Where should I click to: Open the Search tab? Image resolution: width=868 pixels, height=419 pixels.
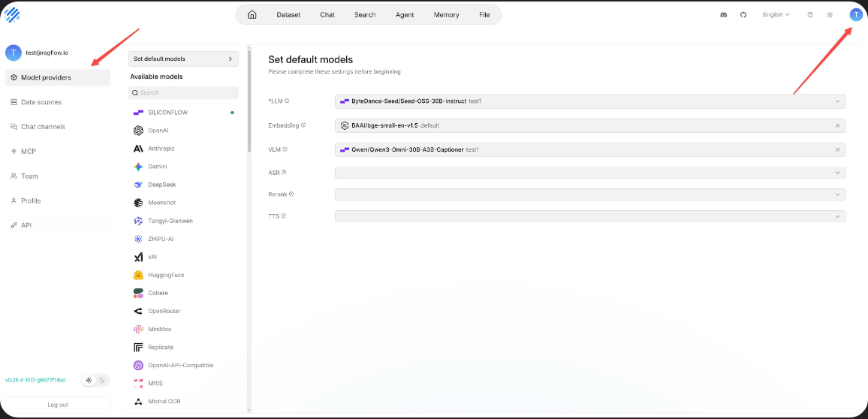pyautogui.click(x=365, y=15)
